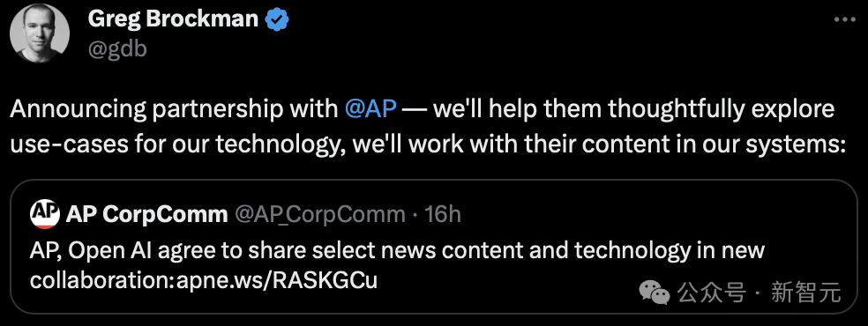Image resolution: width=868 pixels, height=326 pixels.
Task: Click the 公众号 label
Action: pyautogui.click(x=711, y=292)
